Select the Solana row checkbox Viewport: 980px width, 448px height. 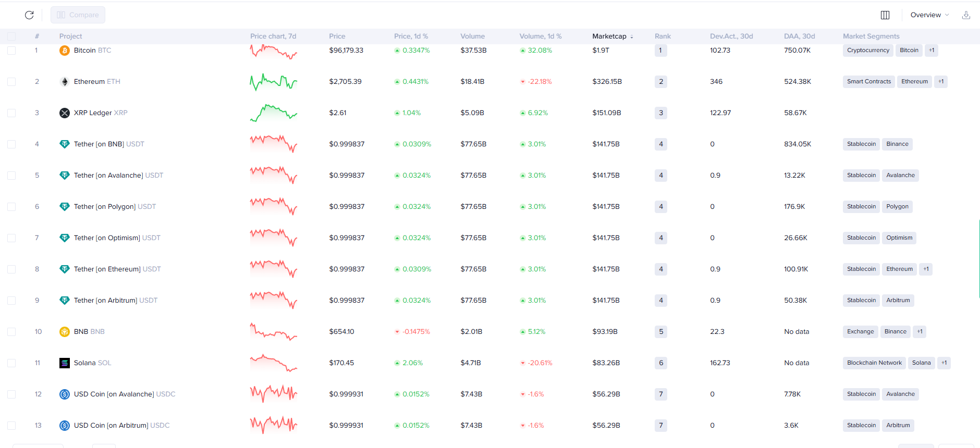point(11,363)
